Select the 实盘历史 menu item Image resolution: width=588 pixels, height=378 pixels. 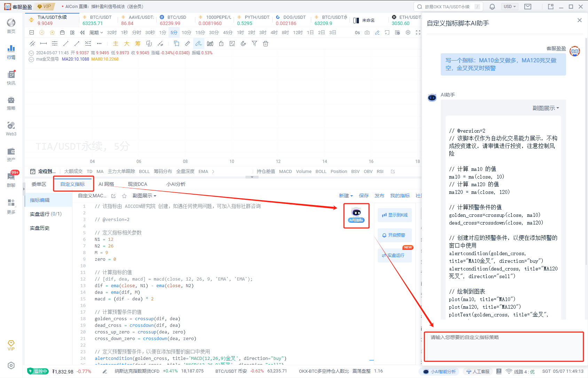coord(40,228)
